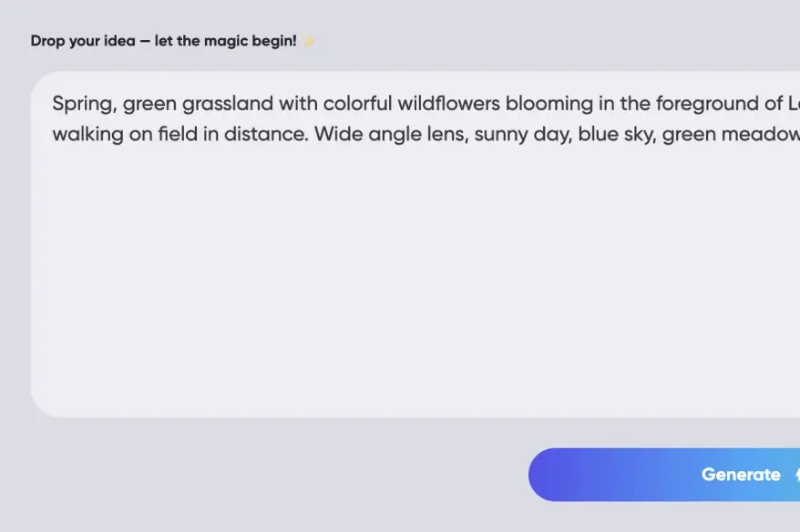Click the word "blooming" in the prompt
This screenshot has height=532, width=800.
[x=549, y=103]
